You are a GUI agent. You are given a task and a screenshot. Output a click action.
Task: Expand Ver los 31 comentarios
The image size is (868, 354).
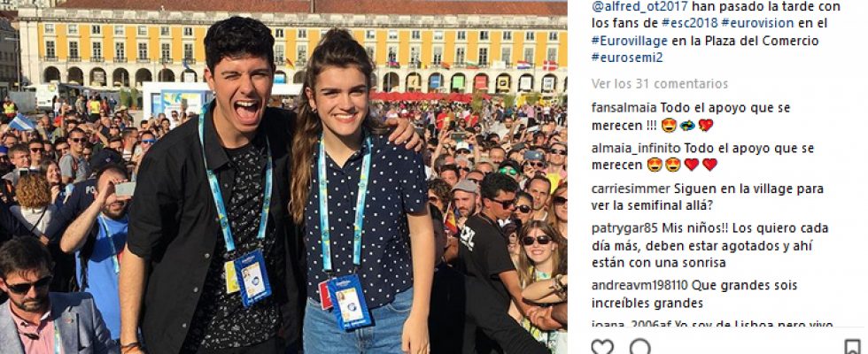(x=659, y=84)
